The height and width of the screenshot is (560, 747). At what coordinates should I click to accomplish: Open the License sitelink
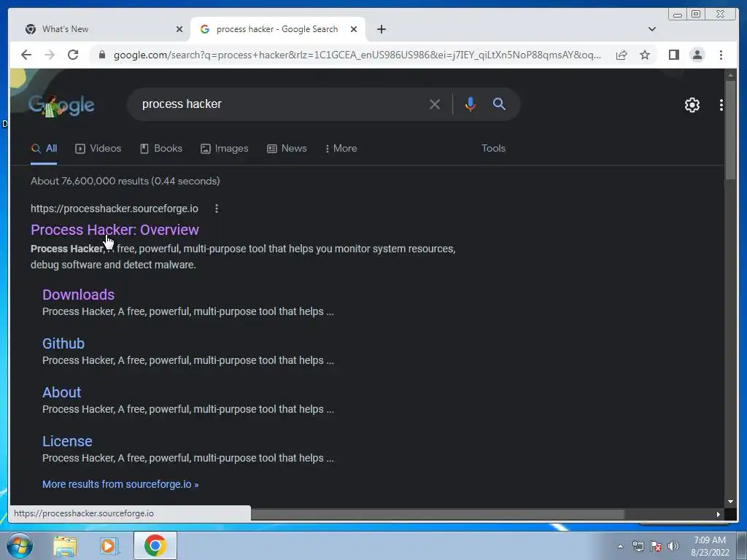[67, 441]
